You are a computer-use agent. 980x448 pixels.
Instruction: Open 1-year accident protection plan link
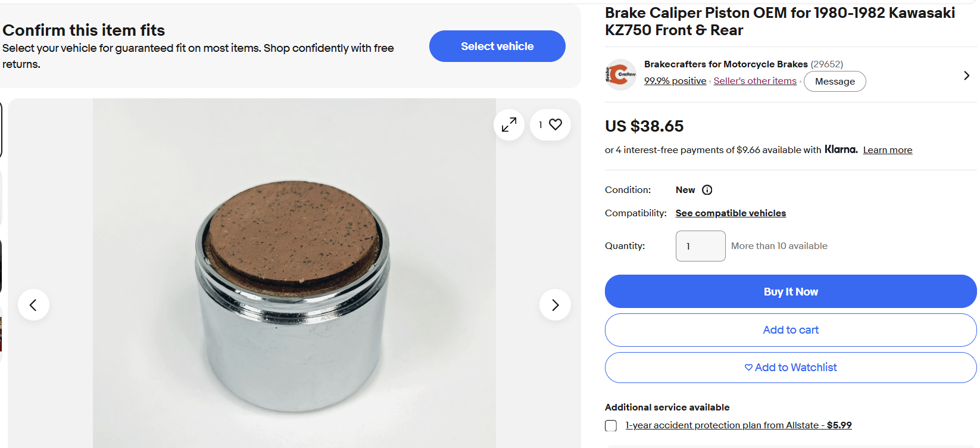tap(738, 425)
